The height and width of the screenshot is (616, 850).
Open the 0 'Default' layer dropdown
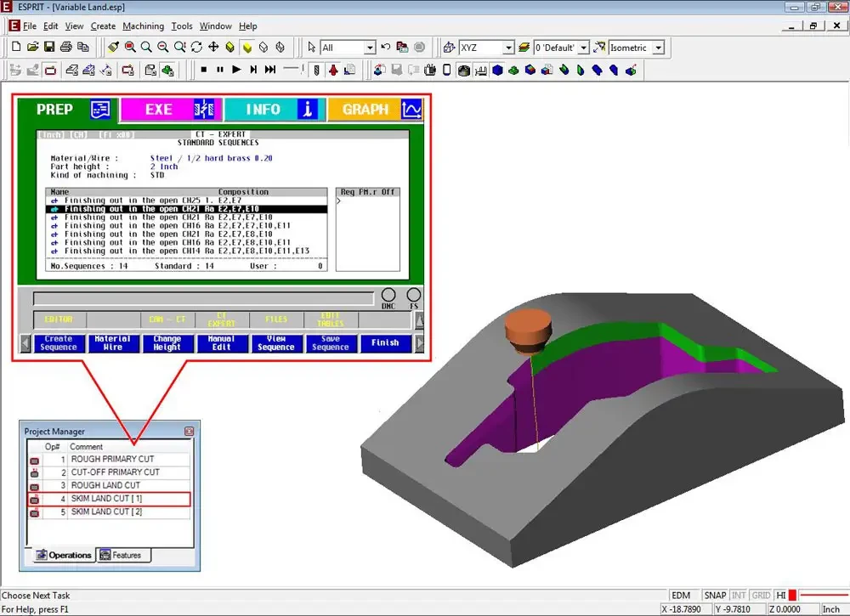click(583, 48)
